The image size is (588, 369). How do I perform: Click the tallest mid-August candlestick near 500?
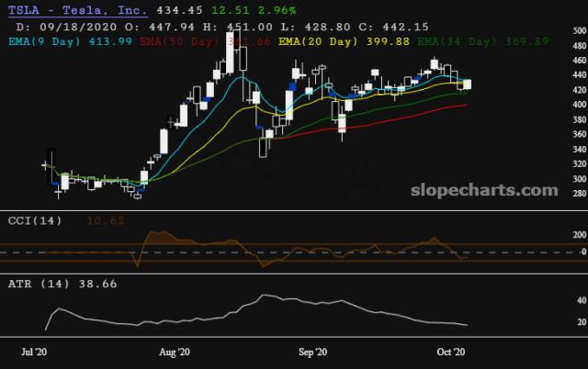tap(231, 52)
